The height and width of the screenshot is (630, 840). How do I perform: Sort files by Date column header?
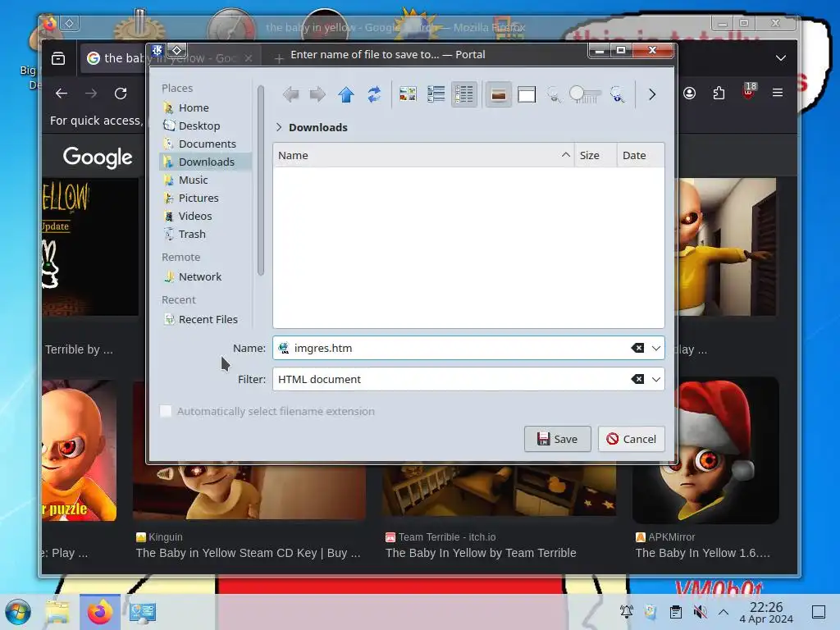[640, 155]
